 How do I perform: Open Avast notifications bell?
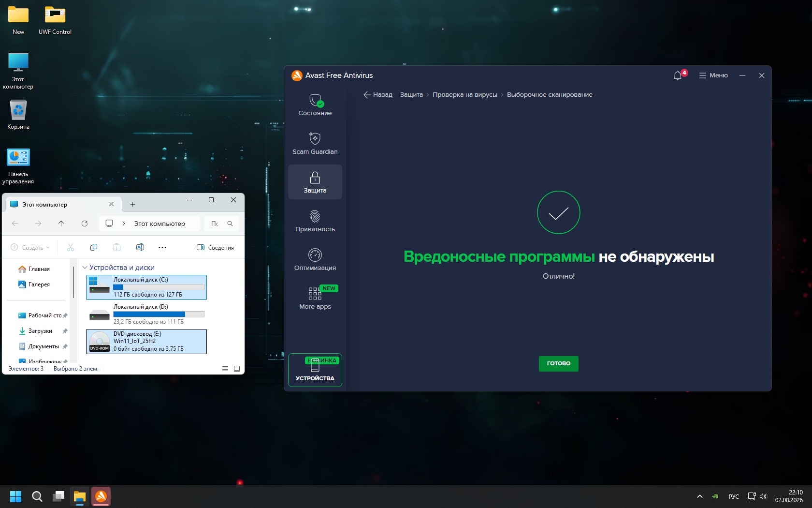(678, 75)
